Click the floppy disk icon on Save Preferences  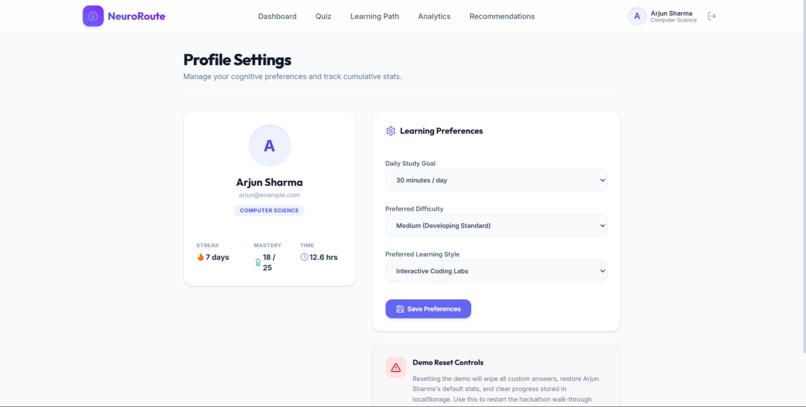(x=400, y=309)
